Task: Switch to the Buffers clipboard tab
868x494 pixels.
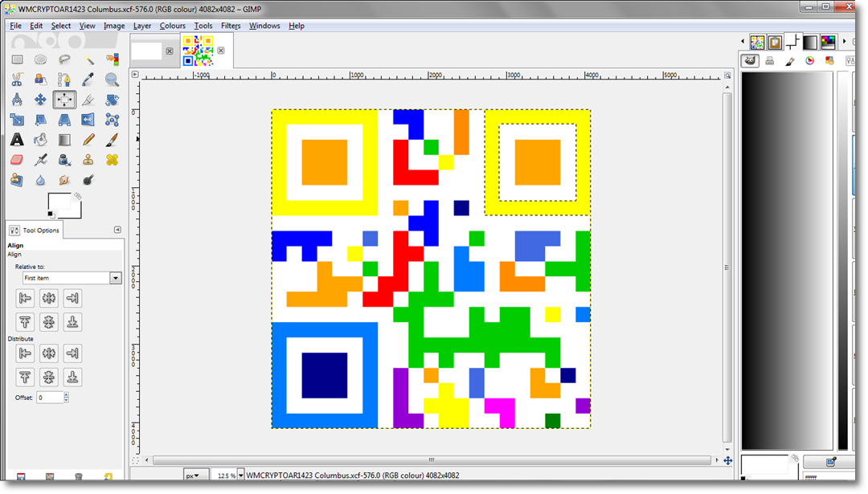Action: point(775,42)
